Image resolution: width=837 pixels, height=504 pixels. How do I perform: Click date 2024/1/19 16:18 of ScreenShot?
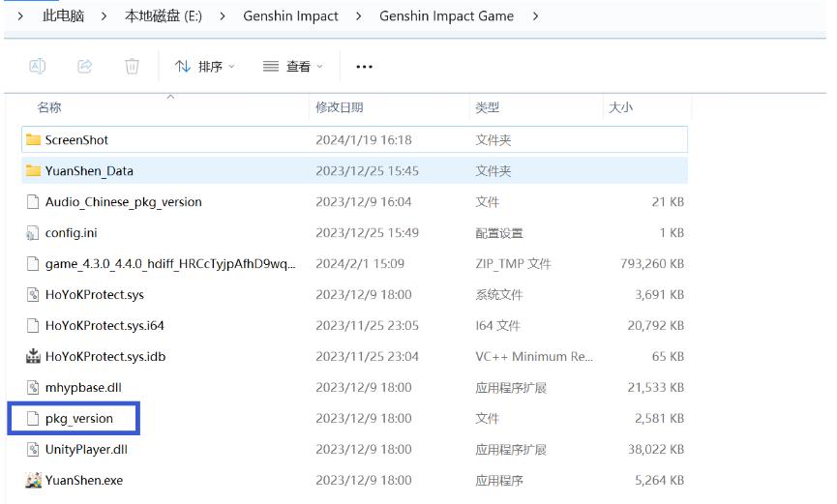364,140
